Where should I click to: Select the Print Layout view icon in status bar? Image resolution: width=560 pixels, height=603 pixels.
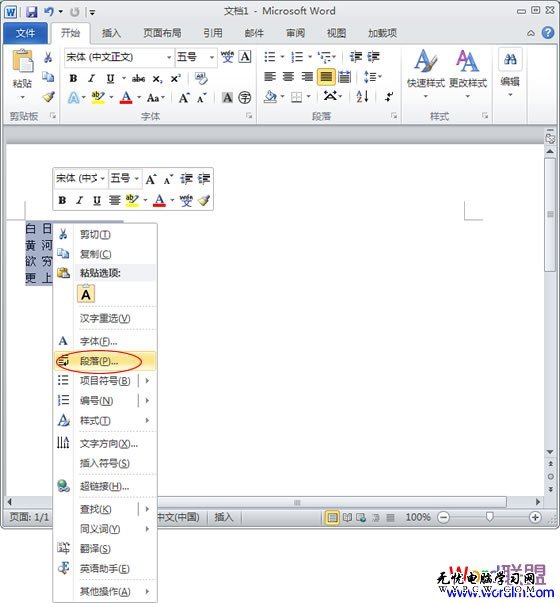click(332, 518)
